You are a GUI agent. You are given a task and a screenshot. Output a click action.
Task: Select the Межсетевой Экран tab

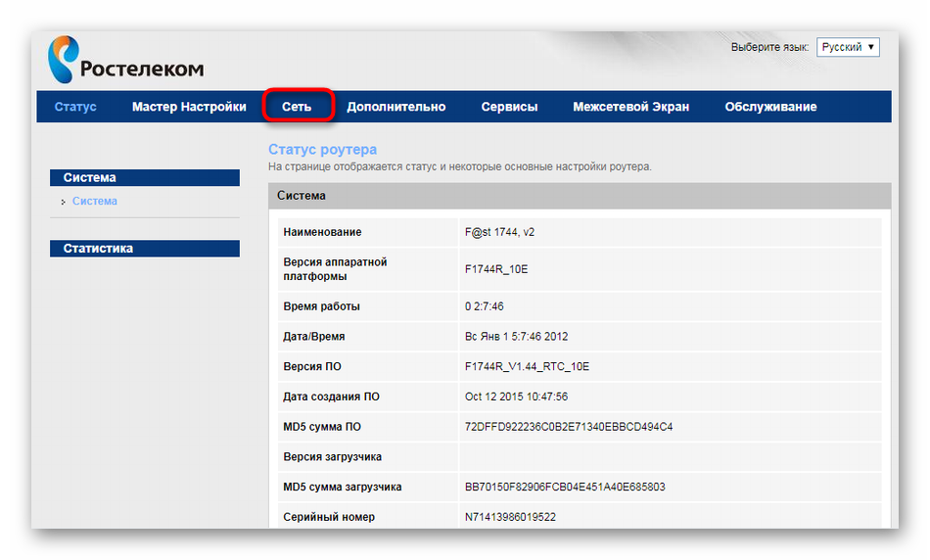point(630,107)
